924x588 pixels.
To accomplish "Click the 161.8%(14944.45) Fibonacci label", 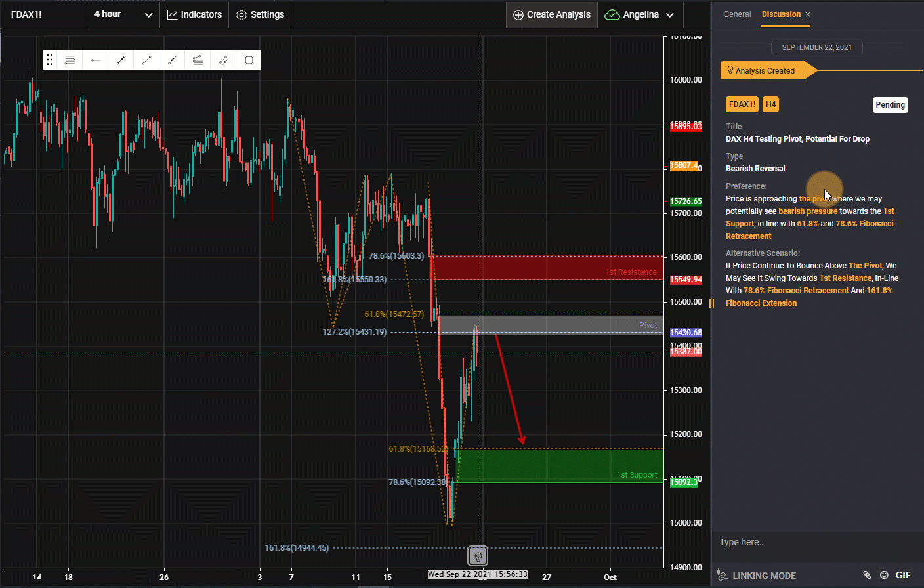I will click(297, 547).
